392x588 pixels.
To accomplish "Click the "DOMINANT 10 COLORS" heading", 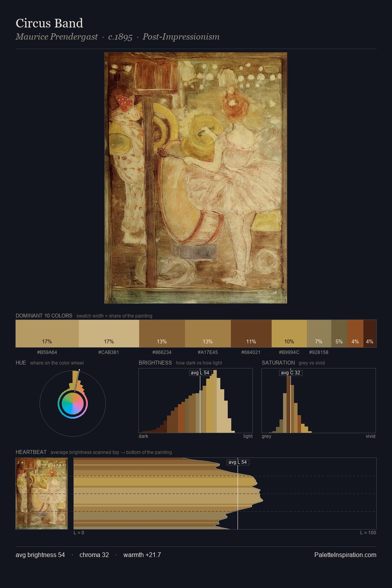I will (44, 316).
